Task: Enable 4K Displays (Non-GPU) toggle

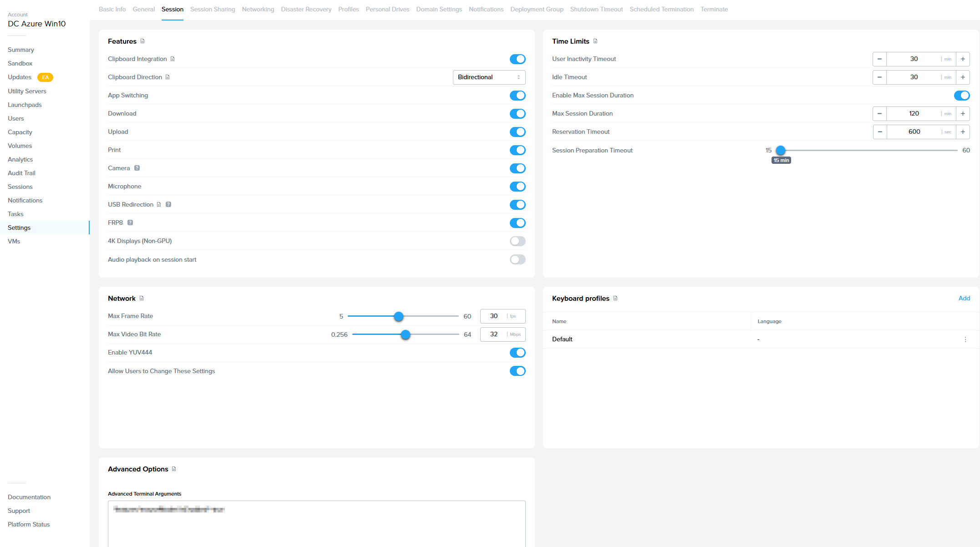Action: (x=518, y=241)
